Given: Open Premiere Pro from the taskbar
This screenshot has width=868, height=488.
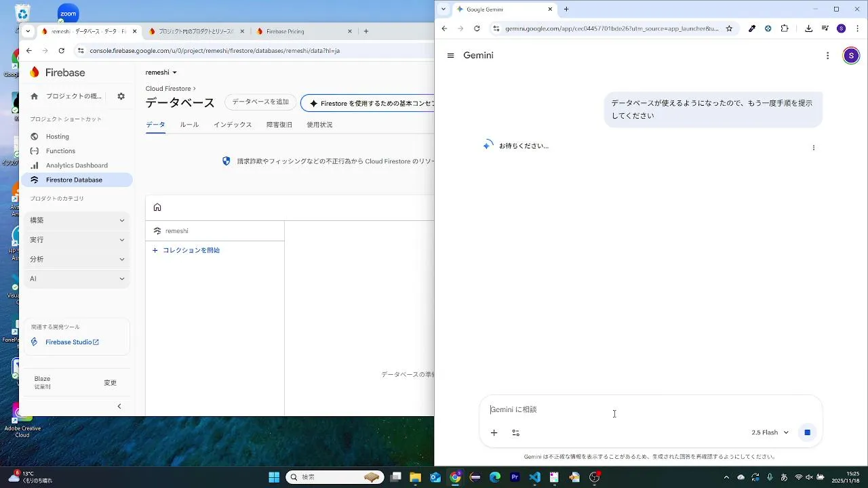Looking at the screenshot, I should [x=515, y=477].
